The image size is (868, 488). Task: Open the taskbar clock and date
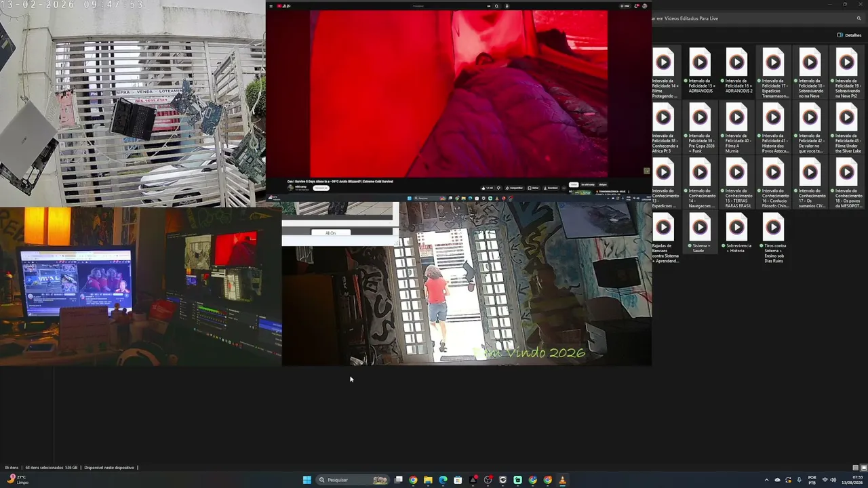852,480
